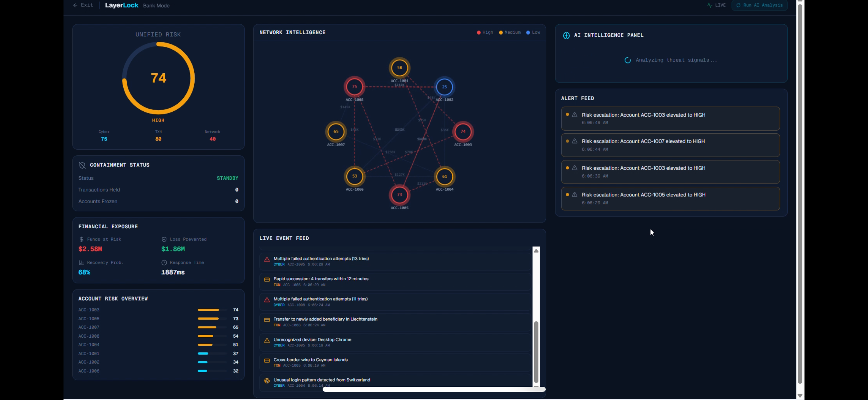Click card icon on Cayman Islands wire event

pyautogui.click(x=267, y=361)
